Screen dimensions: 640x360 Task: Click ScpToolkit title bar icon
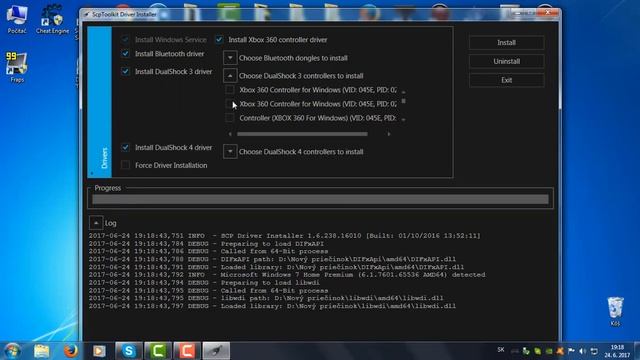pyautogui.click(x=87, y=14)
